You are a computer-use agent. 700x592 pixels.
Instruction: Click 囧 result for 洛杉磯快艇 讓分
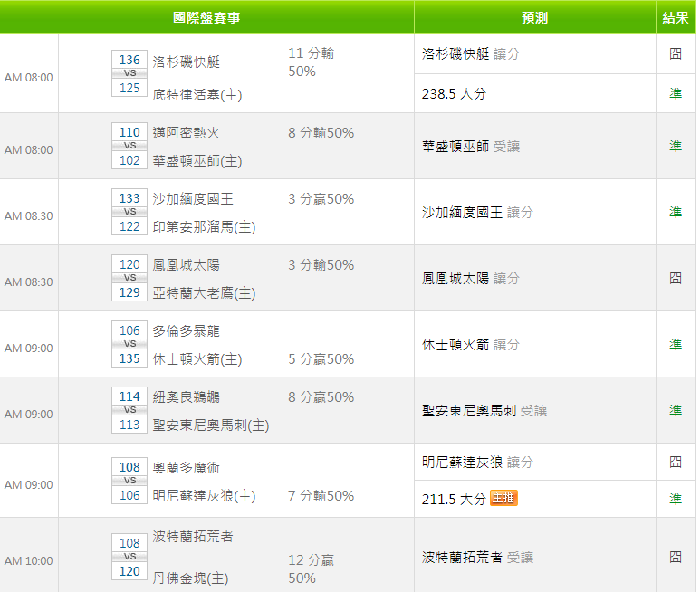[x=676, y=53]
